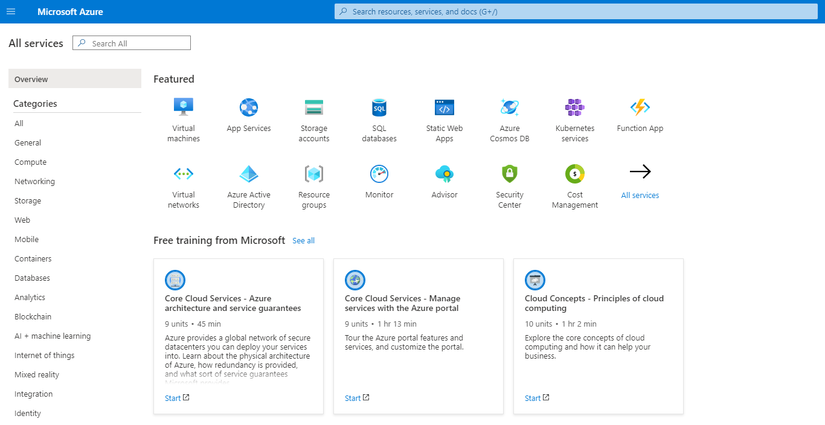Open App Services icon
The image size is (825, 425).
tap(249, 107)
